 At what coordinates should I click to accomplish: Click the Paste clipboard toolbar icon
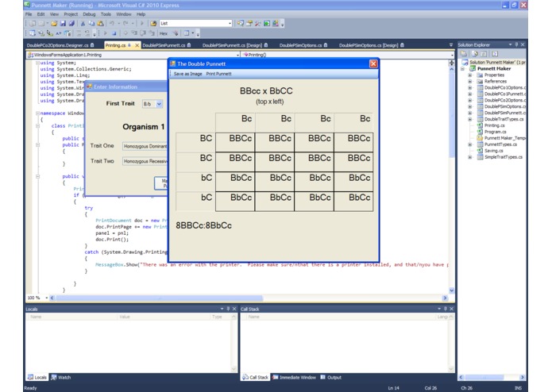tap(100, 24)
